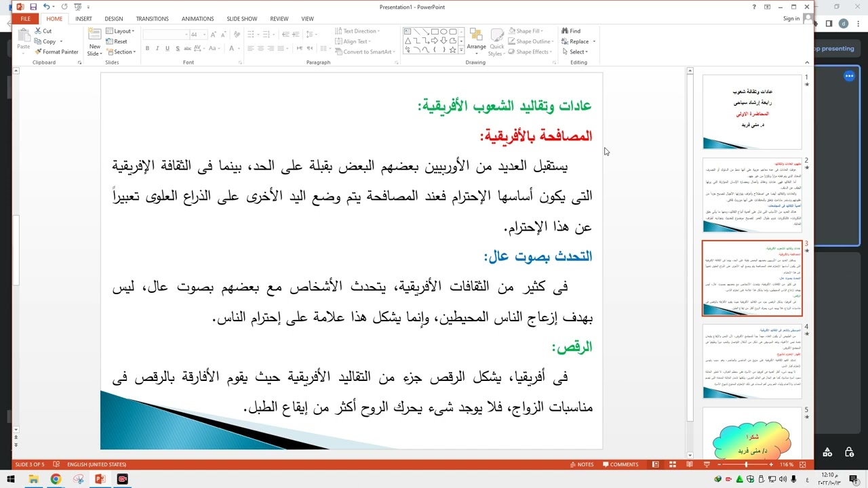Screen dimensions: 868x488
Task: Select slide 1 thumbnail
Action: pos(753,112)
